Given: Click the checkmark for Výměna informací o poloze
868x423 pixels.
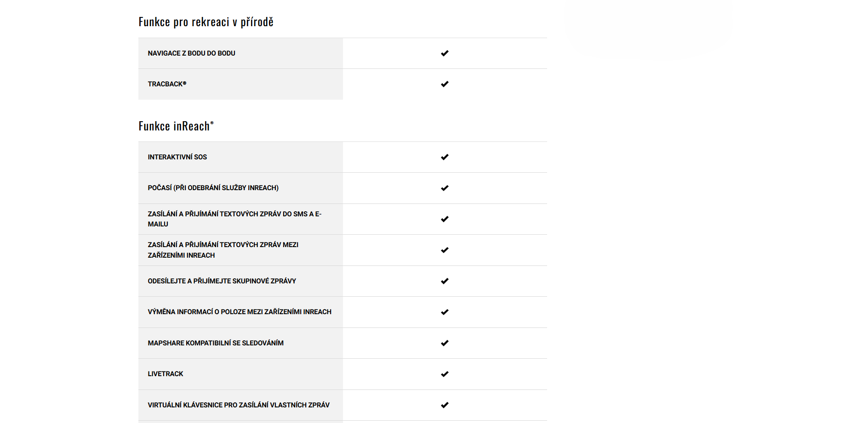Looking at the screenshot, I should point(445,312).
